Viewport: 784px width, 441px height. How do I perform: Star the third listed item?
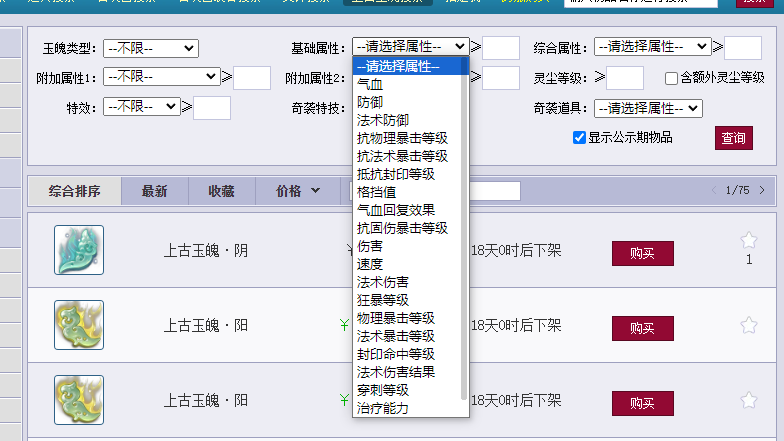point(749,400)
